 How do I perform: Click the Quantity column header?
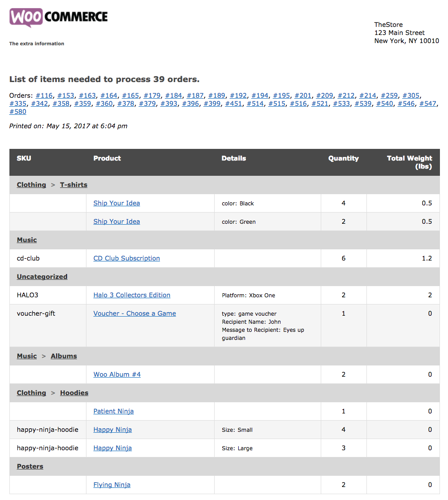[x=343, y=158]
